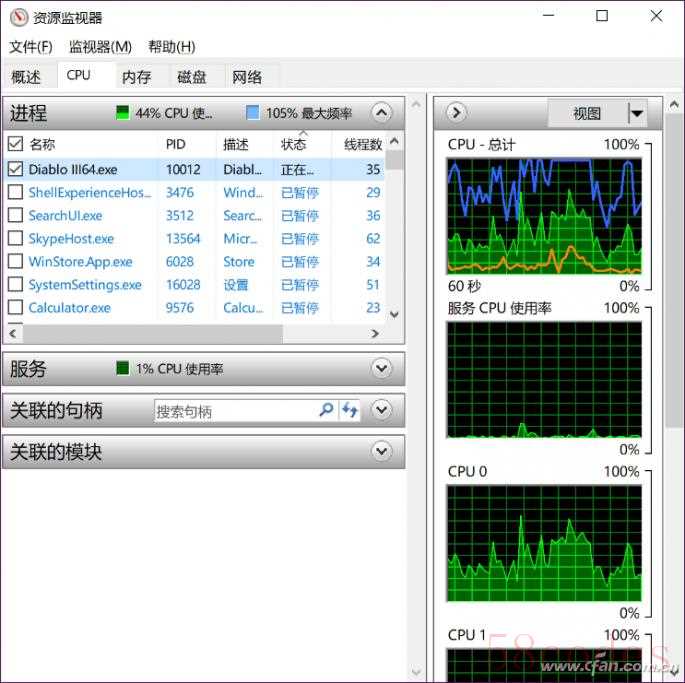Collapse the 进程 section chevron
This screenshot has width=685, height=683.
381,113
